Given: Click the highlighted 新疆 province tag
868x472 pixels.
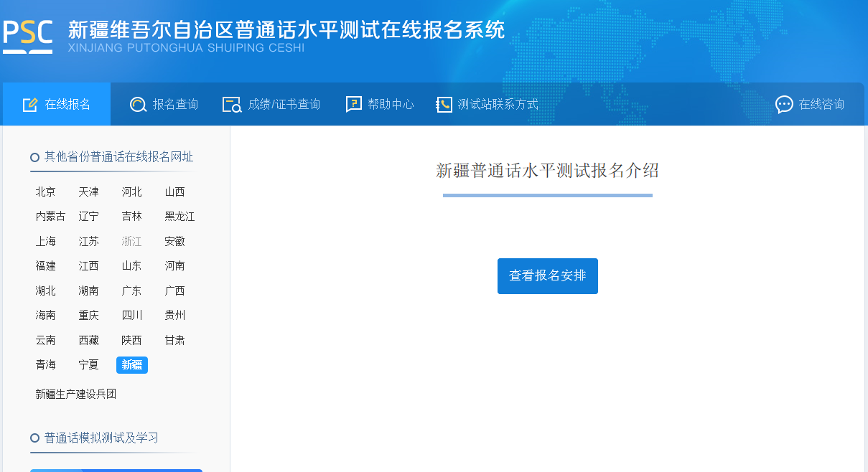Looking at the screenshot, I should click(132, 365).
